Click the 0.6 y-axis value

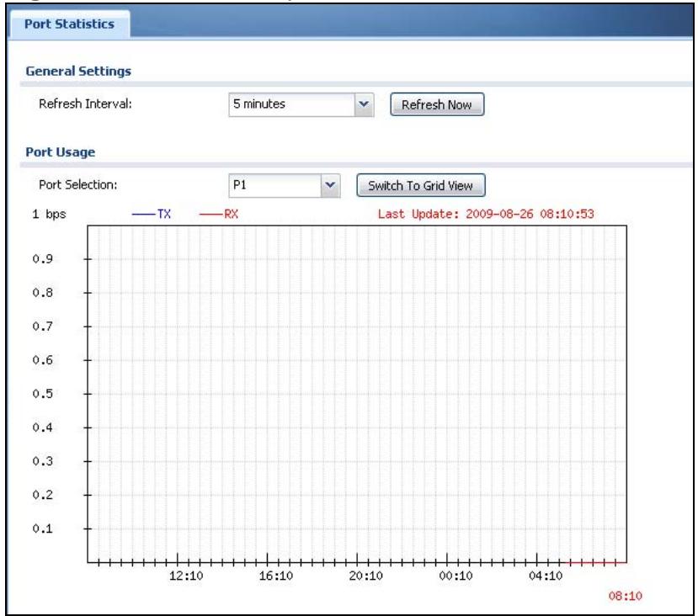coord(43,360)
